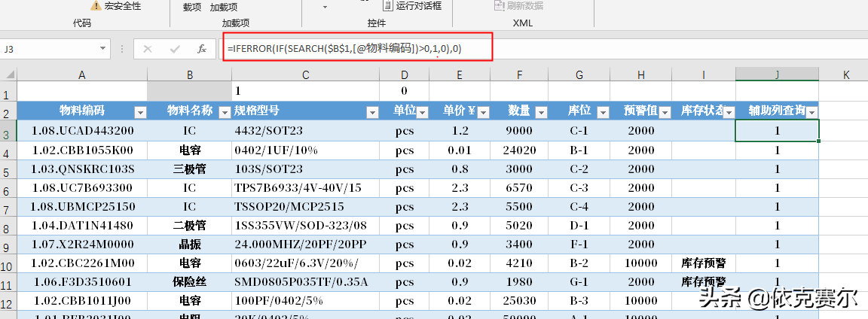
Task: Open filter dropdown for 库位 column
Action: tap(603, 112)
